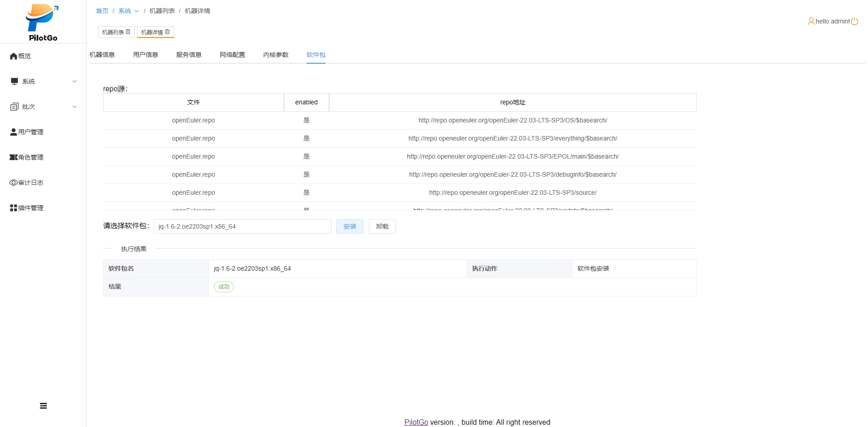This screenshot has width=868, height=427.
Task: Click the package selection input field
Action: pyautogui.click(x=242, y=226)
